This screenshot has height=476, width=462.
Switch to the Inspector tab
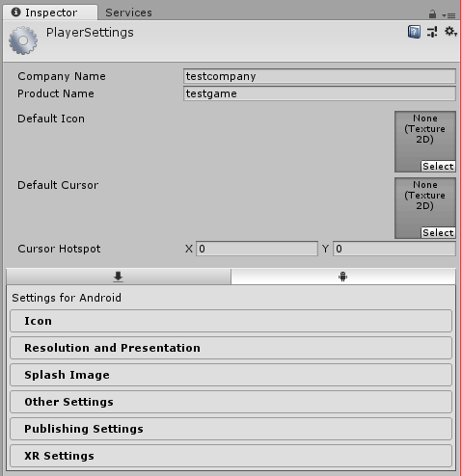tap(50, 13)
